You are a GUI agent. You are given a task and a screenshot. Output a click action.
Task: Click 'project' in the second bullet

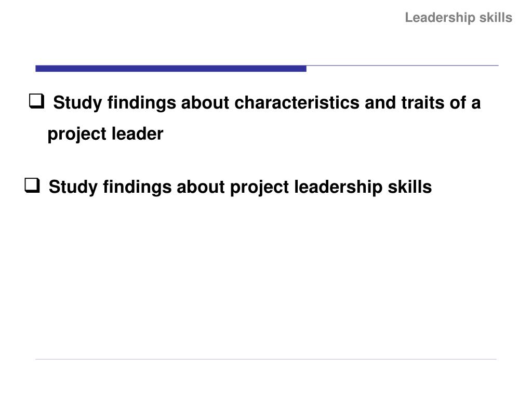(260, 188)
